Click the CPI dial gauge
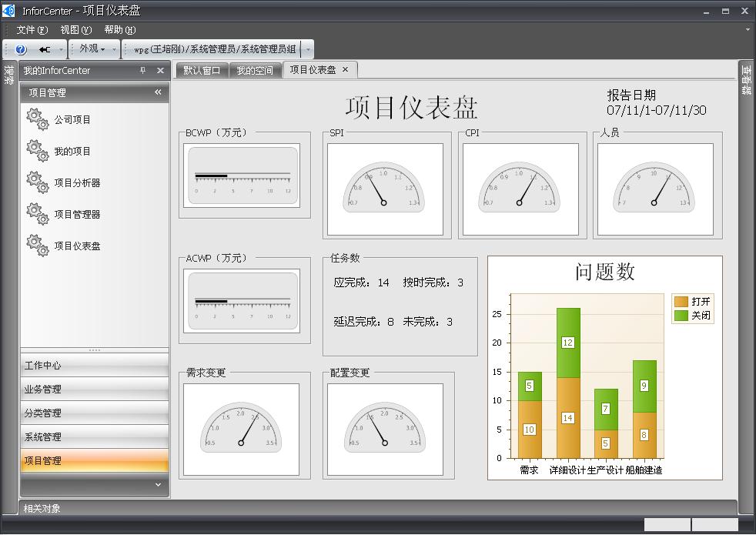 point(519,188)
